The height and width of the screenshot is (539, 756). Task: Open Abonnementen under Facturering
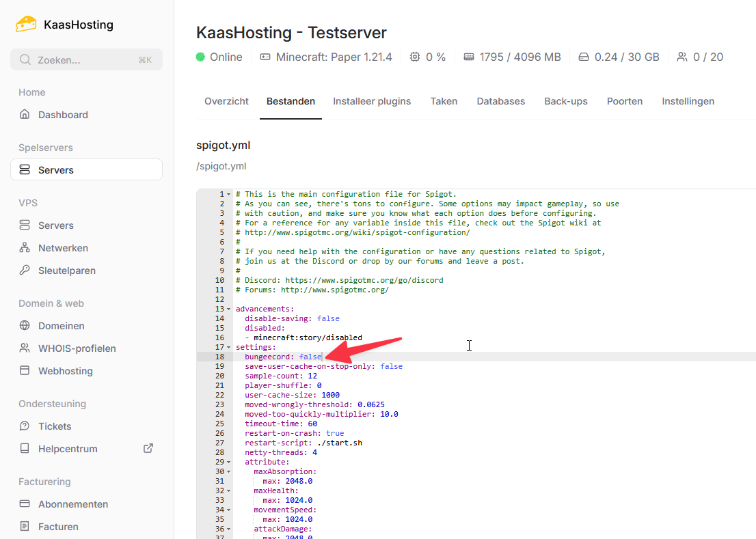[72, 504]
